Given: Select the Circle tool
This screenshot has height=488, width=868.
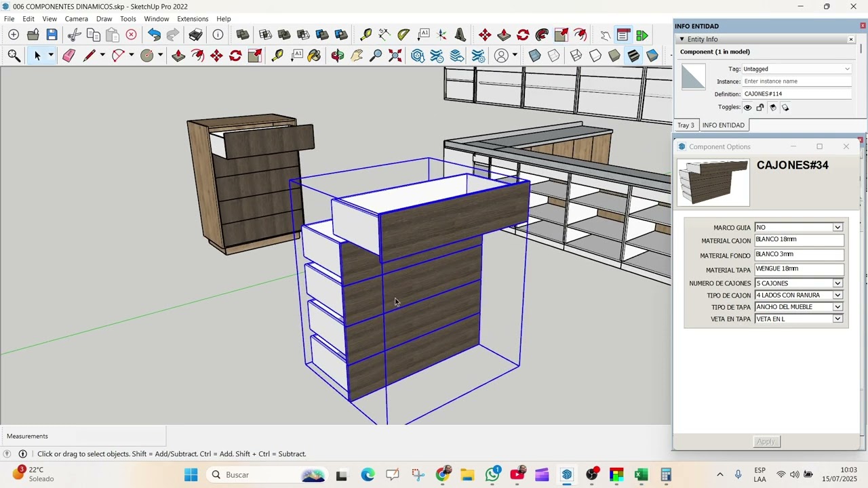Looking at the screenshot, I should [147, 56].
